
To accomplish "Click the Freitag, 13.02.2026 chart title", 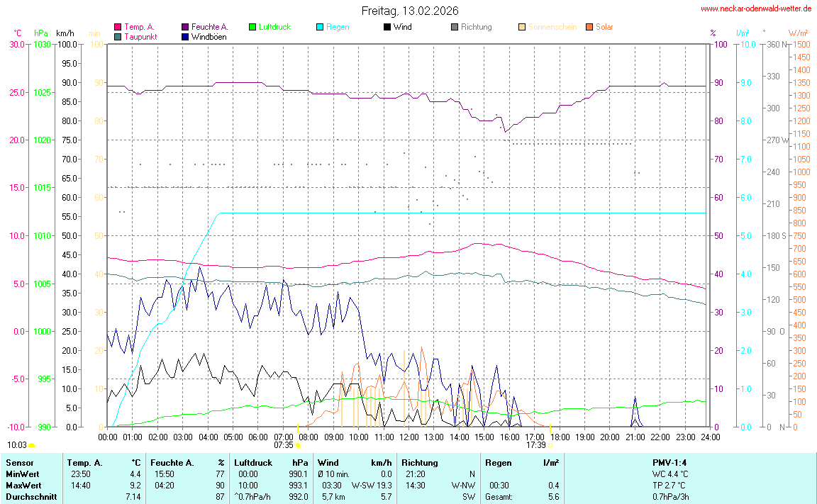I will point(409,11).
